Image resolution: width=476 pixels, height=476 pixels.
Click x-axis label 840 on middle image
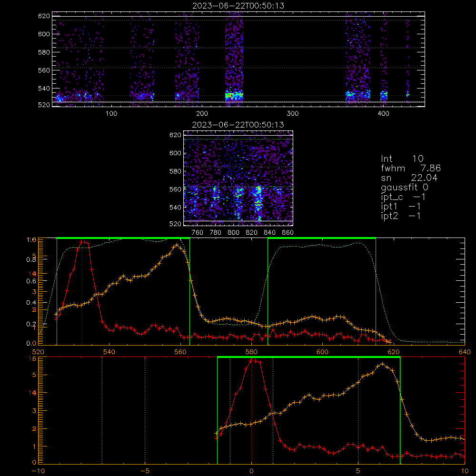coord(269,233)
